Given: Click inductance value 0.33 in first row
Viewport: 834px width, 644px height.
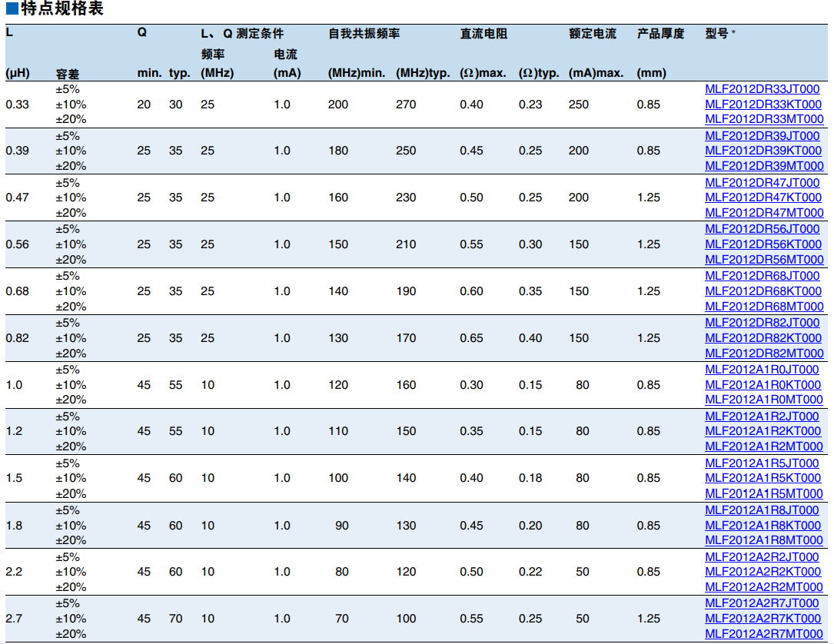Looking at the screenshot, I should tap(17, 105).
